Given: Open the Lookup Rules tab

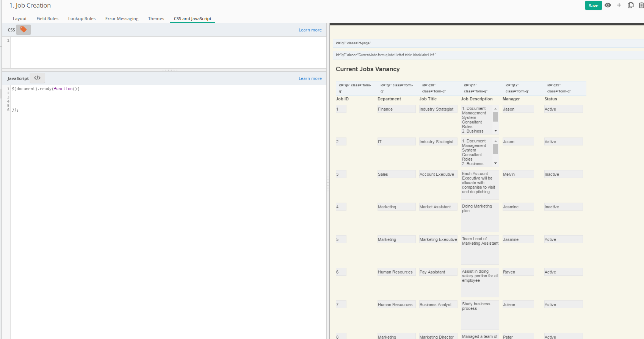Looking at the screenshot, I should click(82, 19).
